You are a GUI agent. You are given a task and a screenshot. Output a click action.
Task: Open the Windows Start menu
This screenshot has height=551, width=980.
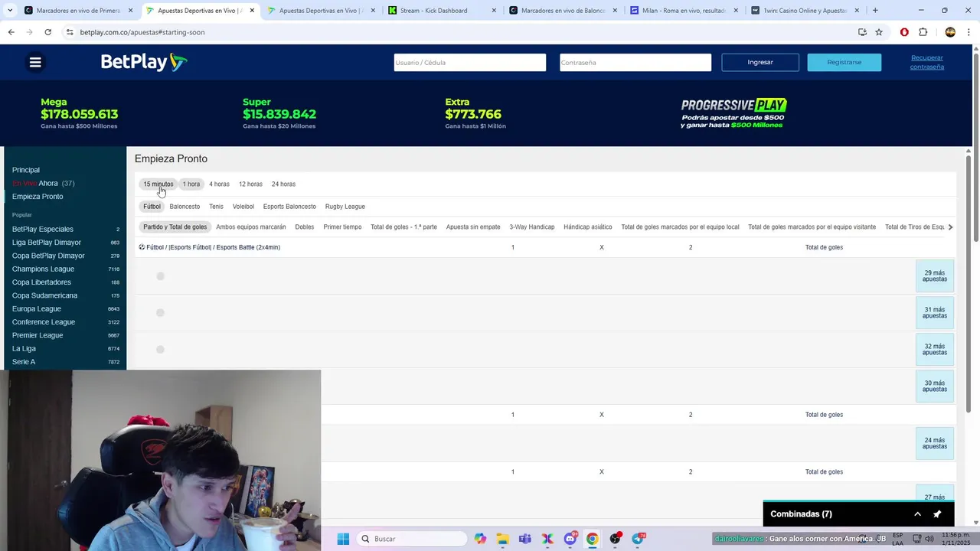pos(343,539)
